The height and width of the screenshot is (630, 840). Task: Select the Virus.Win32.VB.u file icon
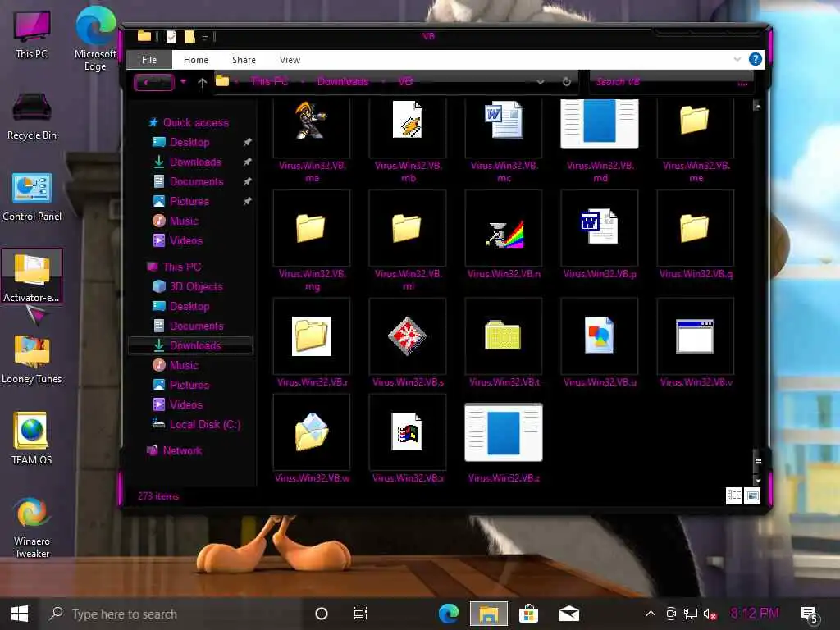coord(600,336)
